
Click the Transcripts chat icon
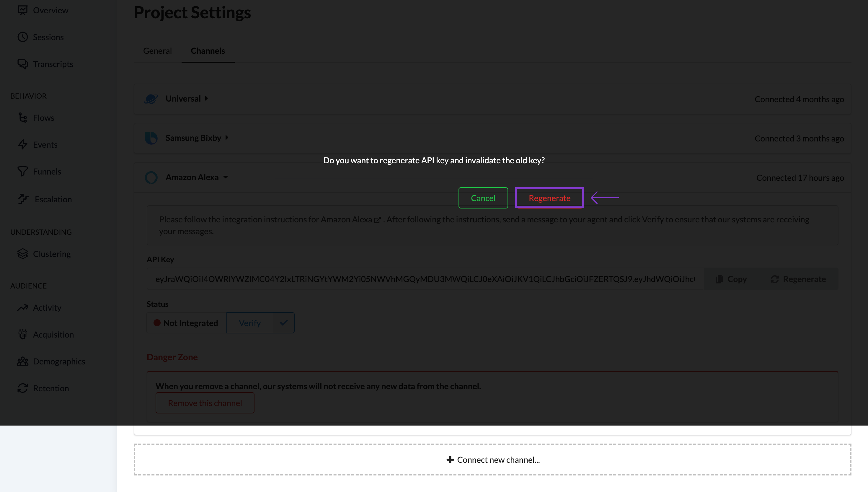[23, 64]
